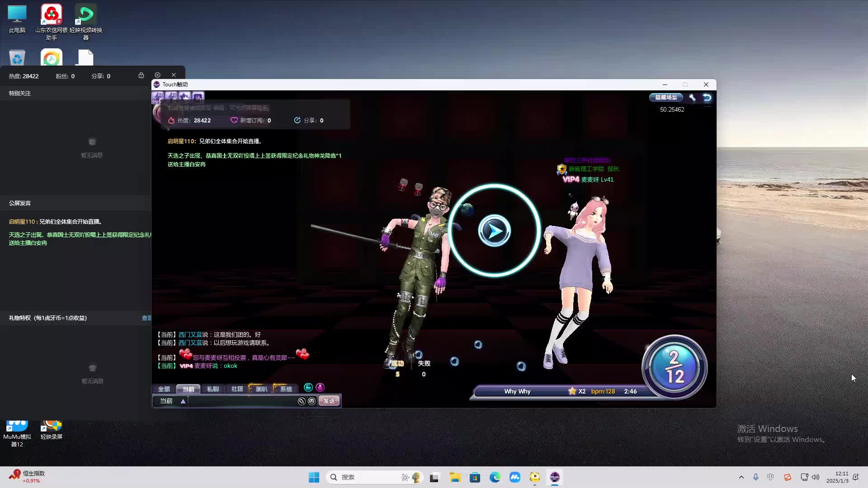
Task: Click the clear chat eraser icon
Action: click(x=302, y=401)
